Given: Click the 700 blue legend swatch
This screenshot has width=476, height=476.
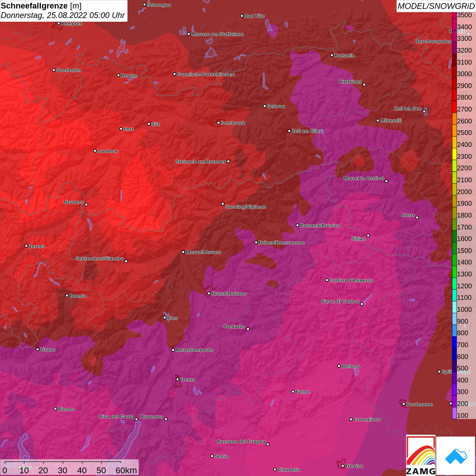Looking at the screenshot, I should [454, 343].
